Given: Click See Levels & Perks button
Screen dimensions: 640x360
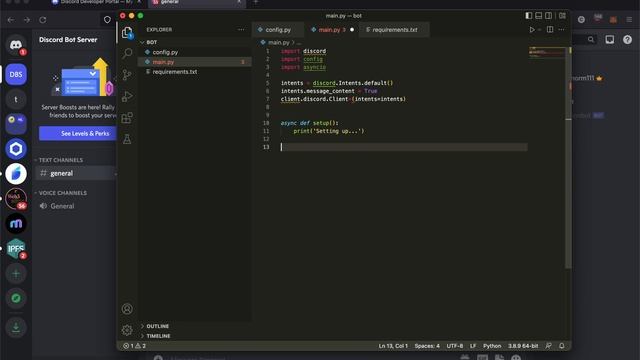Looking at the screenshot, I should click(78, 133).
